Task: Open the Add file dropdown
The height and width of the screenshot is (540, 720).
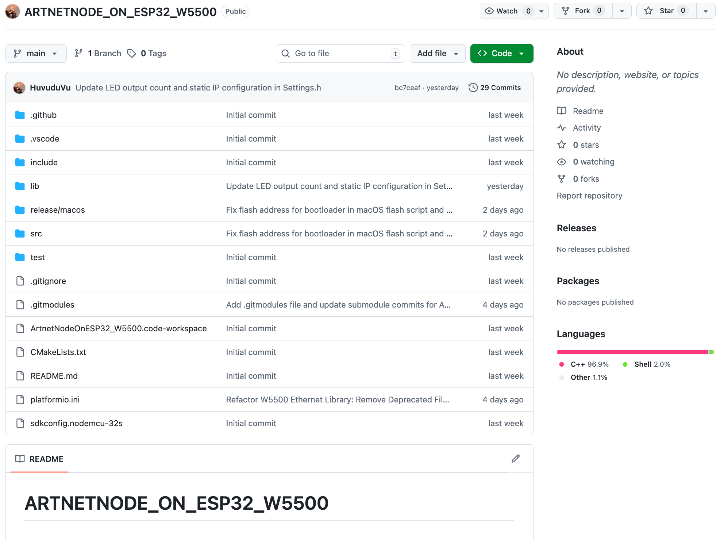Action: 437,53
